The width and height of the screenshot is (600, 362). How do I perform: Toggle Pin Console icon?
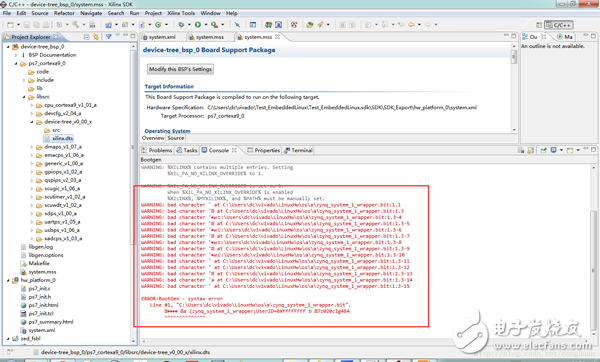[544, 150]
